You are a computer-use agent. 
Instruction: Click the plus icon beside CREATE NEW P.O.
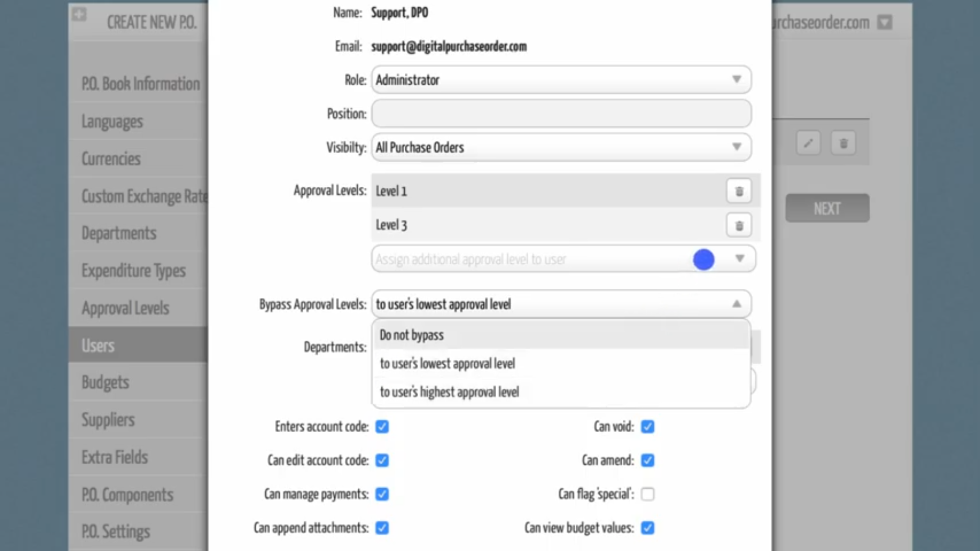(x=80, y=15)
